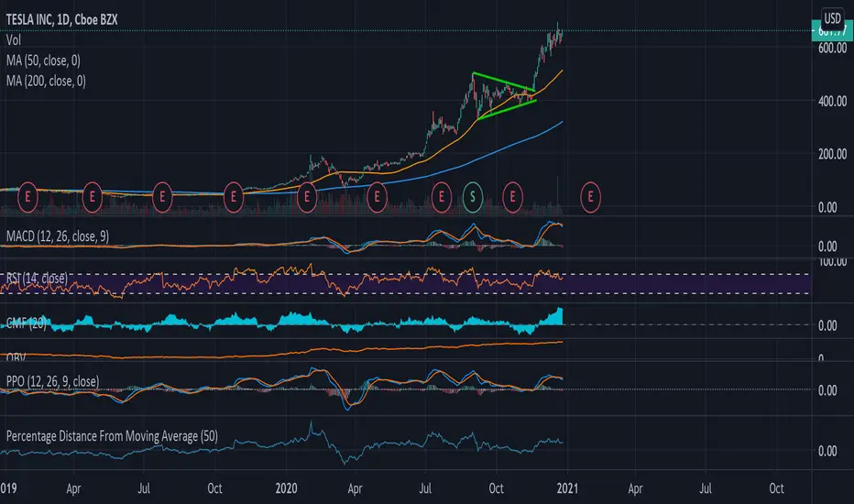The width and height of the screenshot is (854, 504).
Task: Click the earnings marker after Oct 2019
Action: [234, 197]
